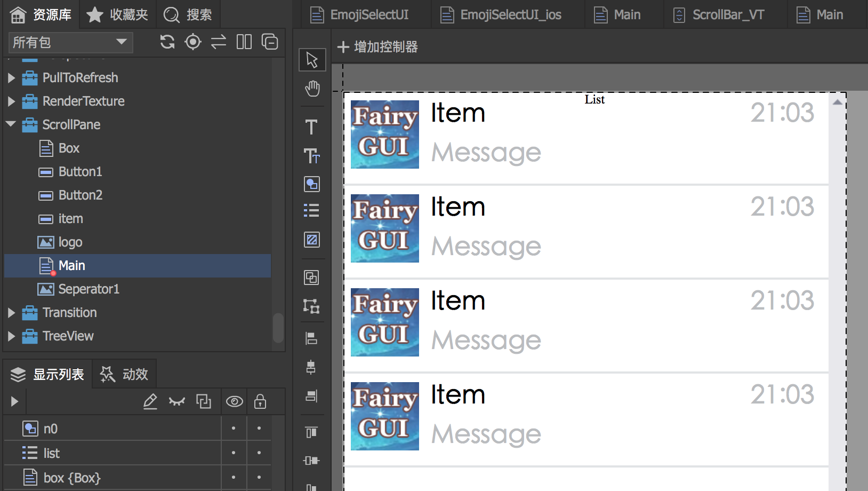
Task: Open the 收藏夹 favorites tab
Action: pyautogui.click(x=118, y=14)
